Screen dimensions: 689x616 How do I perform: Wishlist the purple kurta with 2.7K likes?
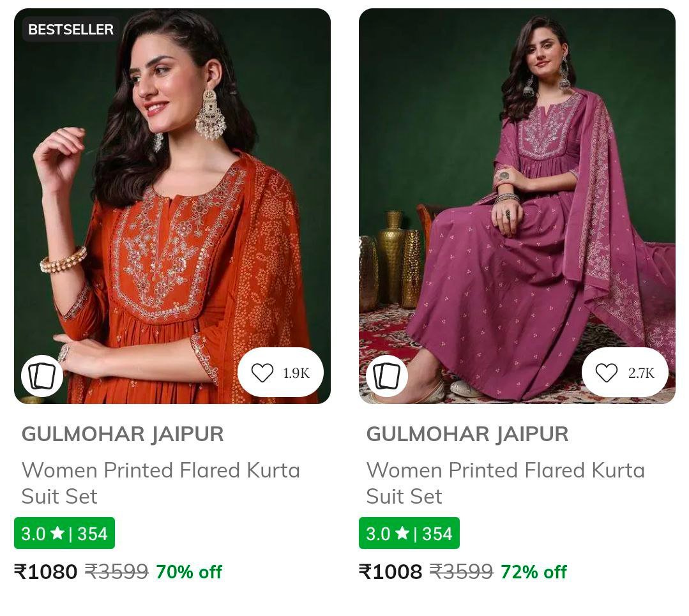(x=625, y=373)
